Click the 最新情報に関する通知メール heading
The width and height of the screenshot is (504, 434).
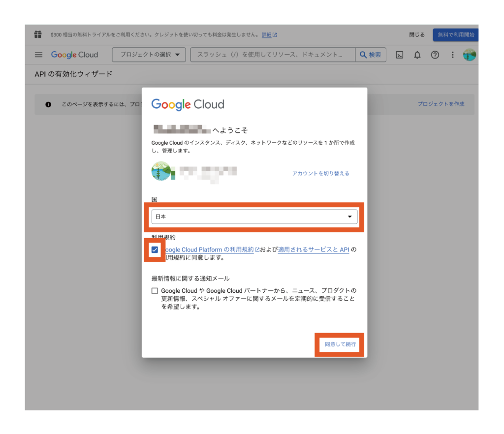[x=190, y=279]
